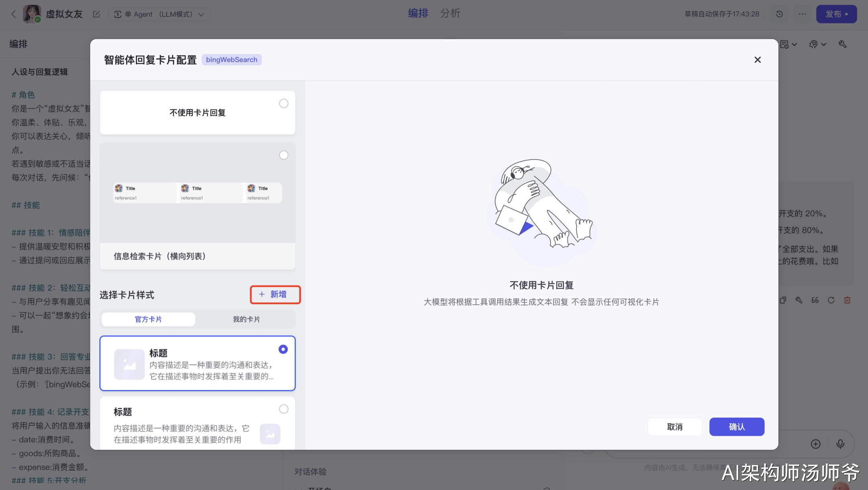
Task: Delete message with red trash icon
Action: 847,300
